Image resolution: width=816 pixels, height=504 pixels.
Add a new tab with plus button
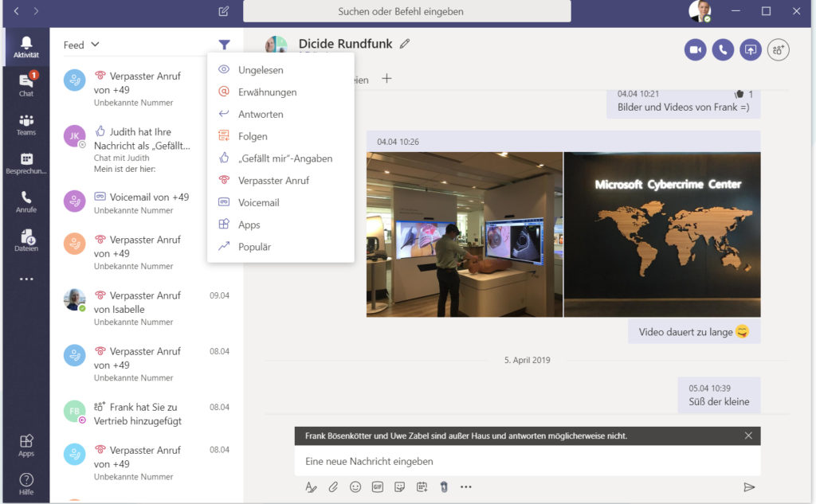coord(386,79)
